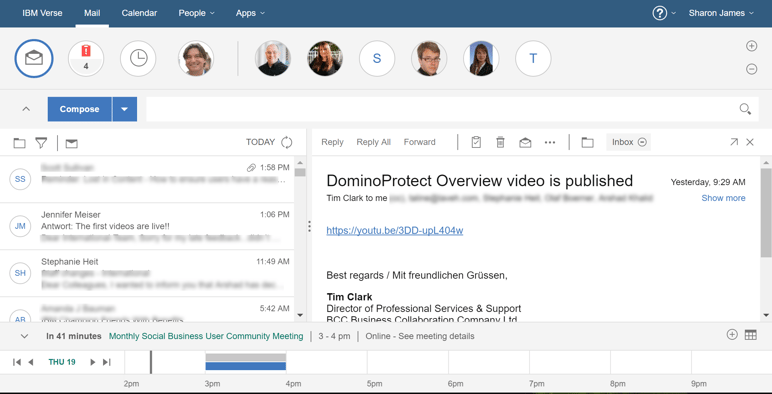Jump to last day in calendar bar
Screen dimensions: 772x394
coord(106,362)
